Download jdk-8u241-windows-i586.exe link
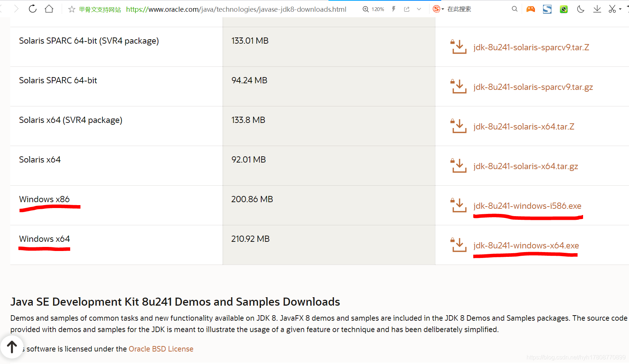The height and width of the screenshot is (364, 629). pos(527,206)
